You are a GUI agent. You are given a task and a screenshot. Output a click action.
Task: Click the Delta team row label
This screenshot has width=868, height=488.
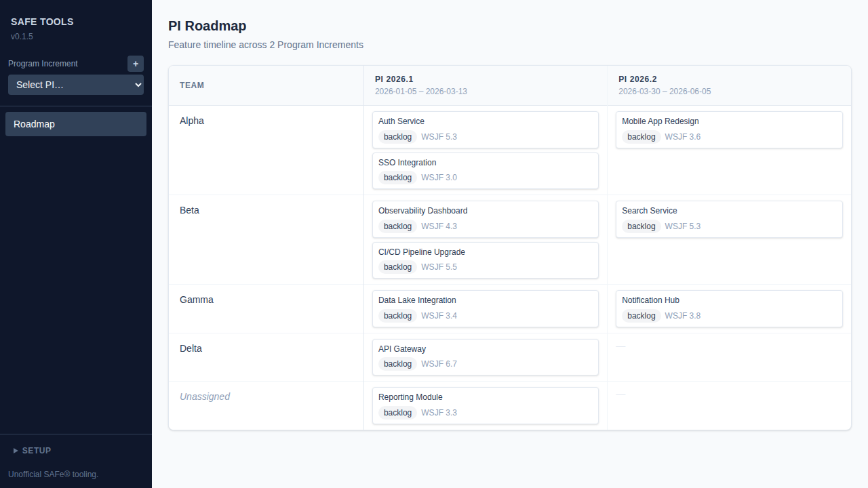(x=191, y=348)
